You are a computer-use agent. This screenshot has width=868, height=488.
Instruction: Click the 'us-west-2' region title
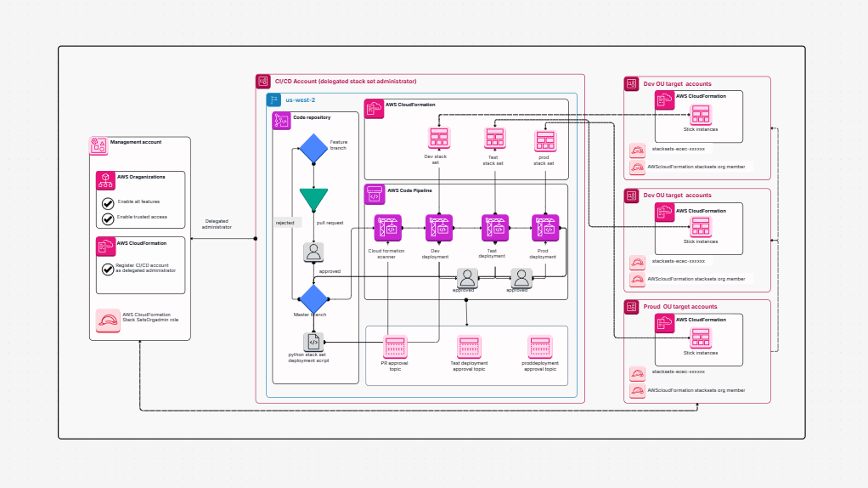[301, 100]
